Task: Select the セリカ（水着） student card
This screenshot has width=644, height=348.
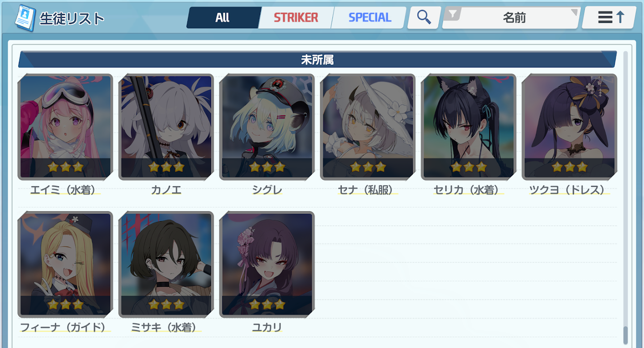Action: [469, 127]
